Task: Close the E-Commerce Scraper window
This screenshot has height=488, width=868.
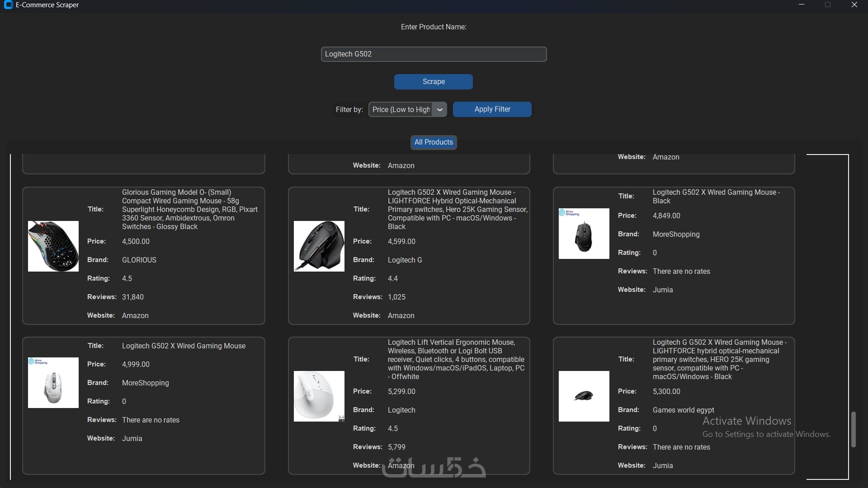Action: tap(854, 5)
